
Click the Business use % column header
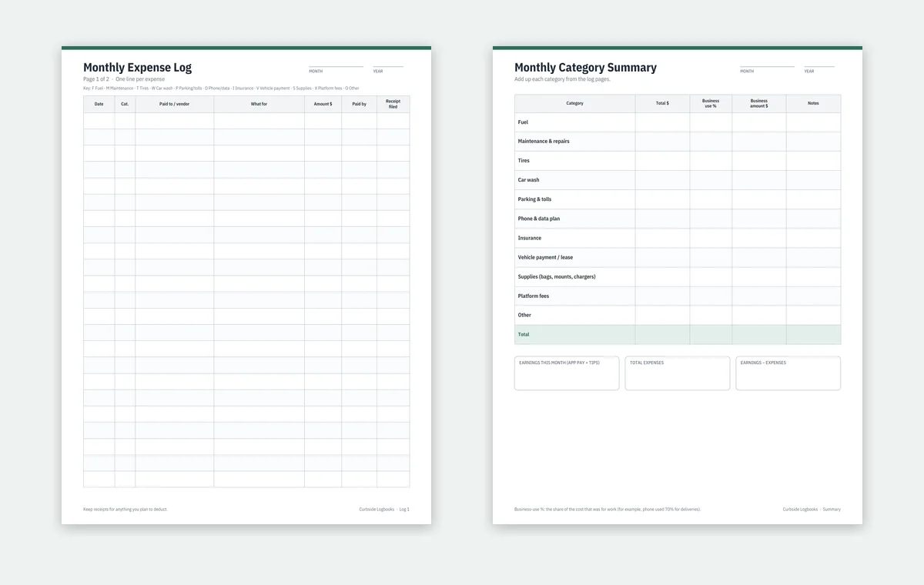(x=711, y=103)
